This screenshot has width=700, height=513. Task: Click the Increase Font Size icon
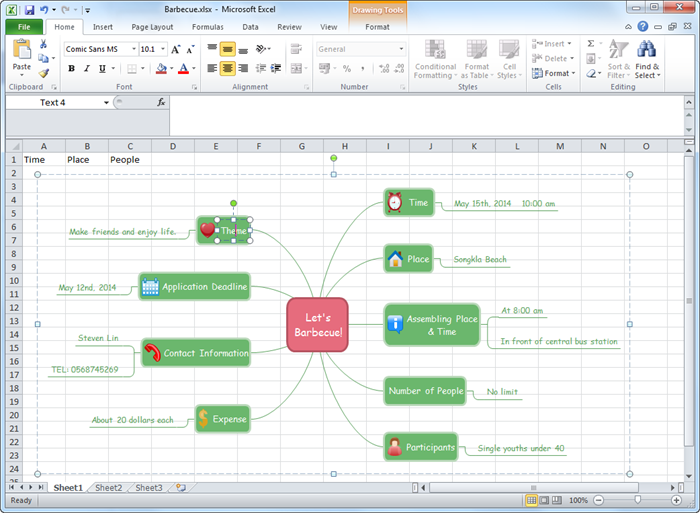pyautogui.click(x=176, y=49)
